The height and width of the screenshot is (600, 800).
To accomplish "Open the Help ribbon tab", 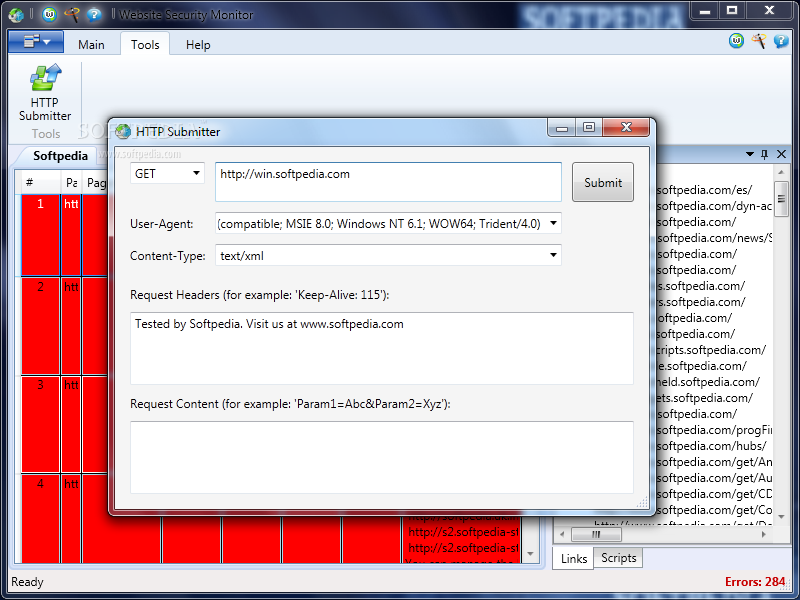I will pos(198,45).
